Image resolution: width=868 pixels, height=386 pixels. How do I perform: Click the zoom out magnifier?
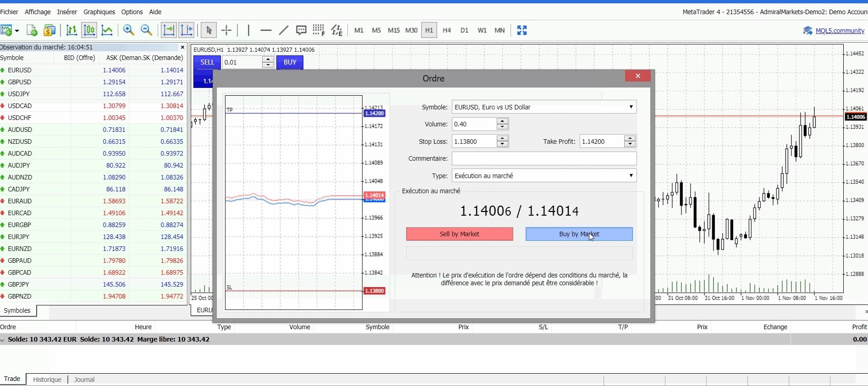pos(147,31)
